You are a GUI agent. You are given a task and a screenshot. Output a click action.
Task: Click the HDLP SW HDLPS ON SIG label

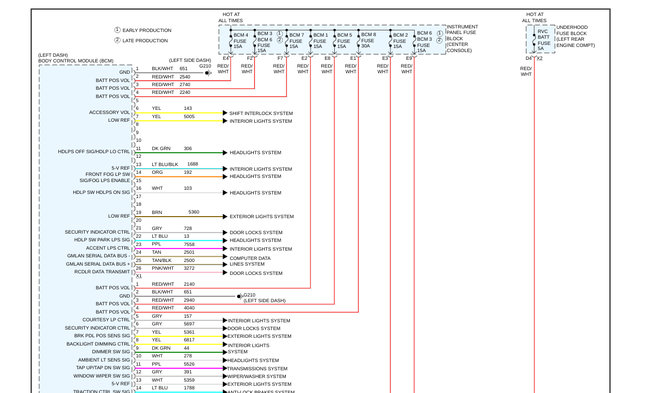coord(102,192)
